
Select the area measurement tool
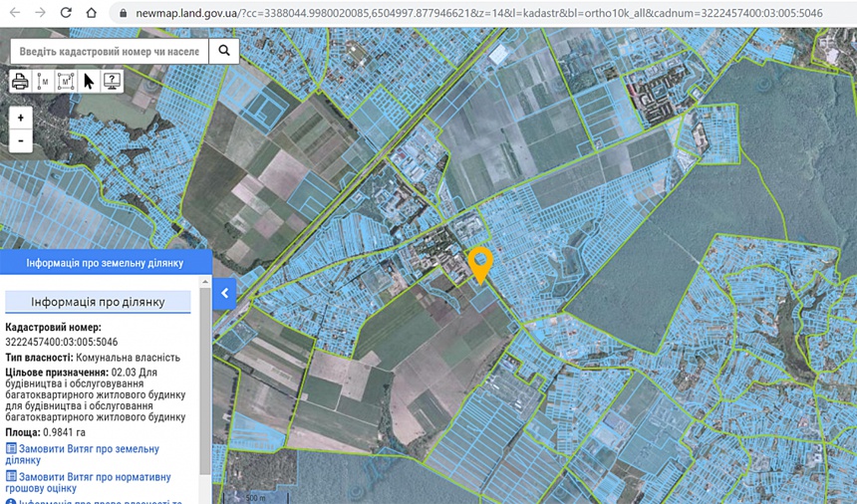[66, 82]
